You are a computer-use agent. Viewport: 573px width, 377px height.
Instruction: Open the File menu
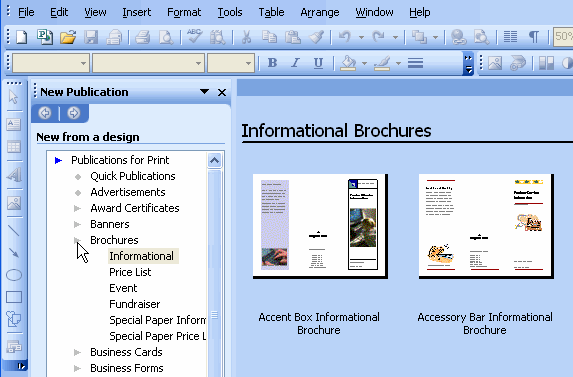[x=26, y=12]
